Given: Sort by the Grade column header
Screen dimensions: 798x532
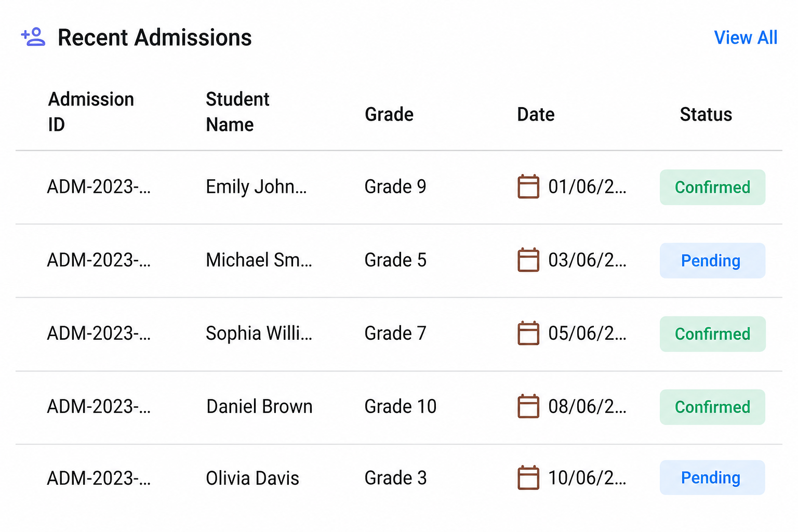Looking at the screenshot, I should coord(389,114).
